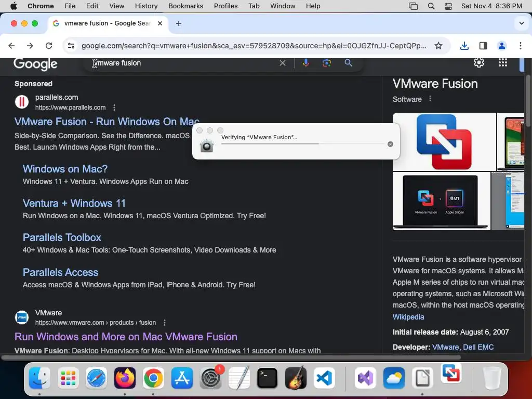Open the Parallels Toolbox link

(62, 237)
